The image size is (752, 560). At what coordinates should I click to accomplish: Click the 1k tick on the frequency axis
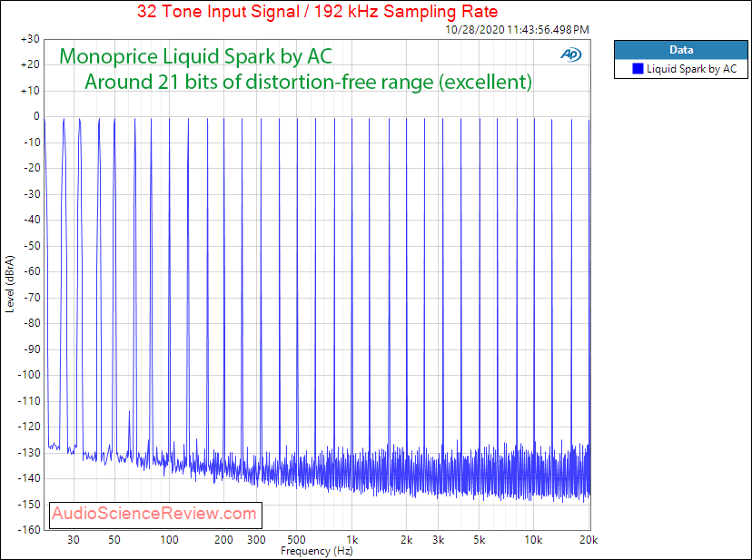(352, 540)
